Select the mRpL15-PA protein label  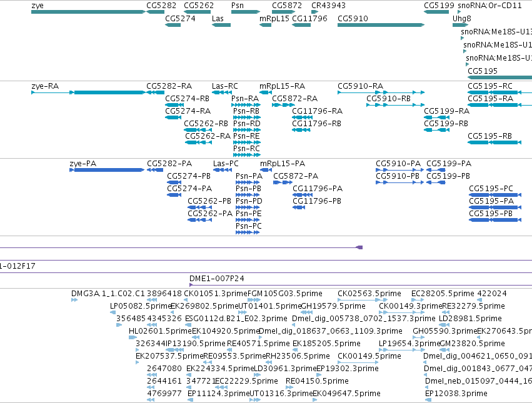pyautogui.click(x=283, y=164)
